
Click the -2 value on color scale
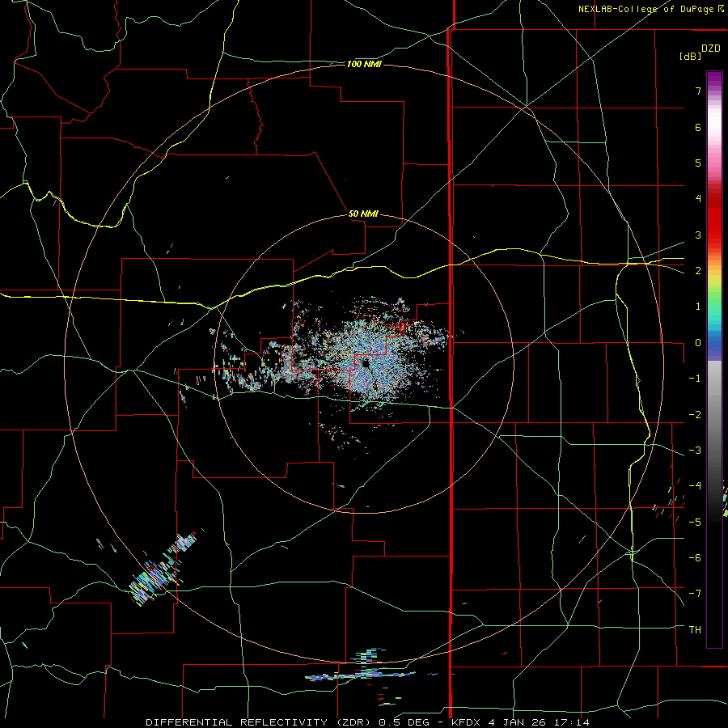click(x=695, y=415)
